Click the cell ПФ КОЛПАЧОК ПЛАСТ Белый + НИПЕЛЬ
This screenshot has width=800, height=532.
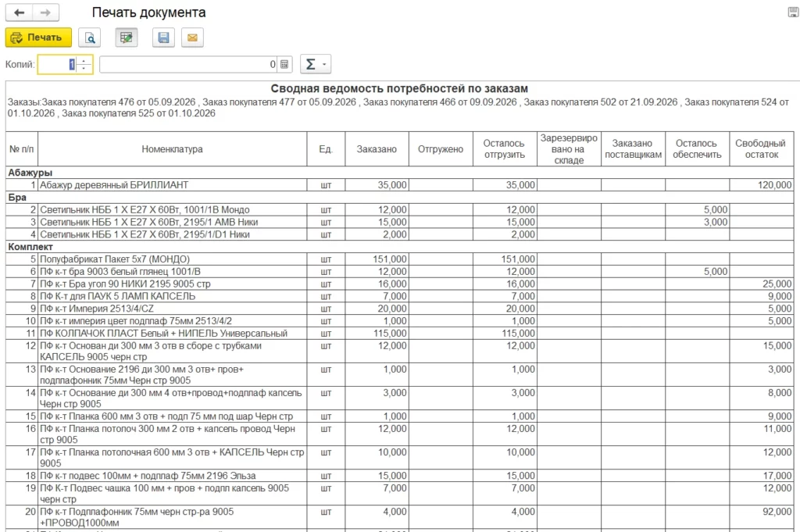173,333
